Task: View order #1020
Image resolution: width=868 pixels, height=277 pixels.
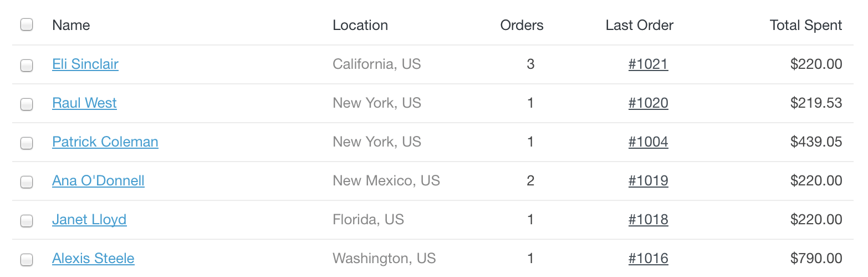Action: coord(648,103)
